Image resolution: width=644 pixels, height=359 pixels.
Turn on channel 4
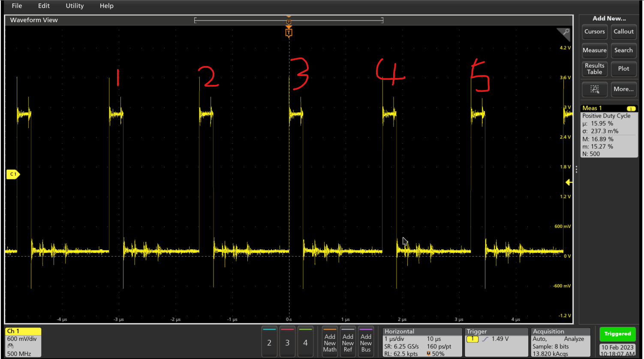[x=305, y=342]
